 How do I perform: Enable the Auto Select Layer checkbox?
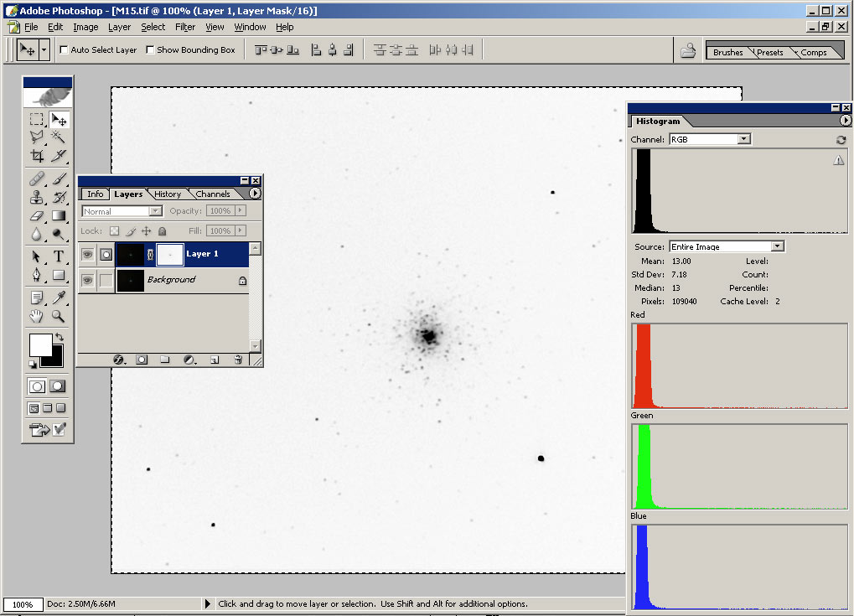pos(65,50)
